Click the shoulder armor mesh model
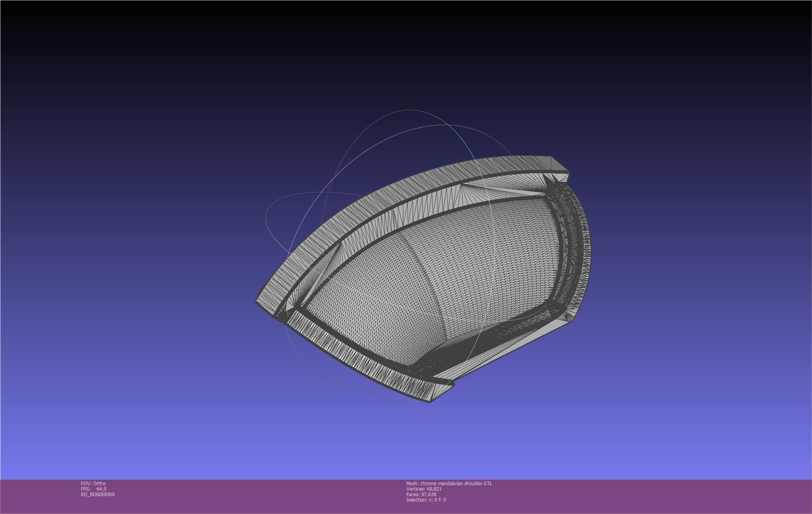Screen dimensions: 812x514 [x=423, y=279]
